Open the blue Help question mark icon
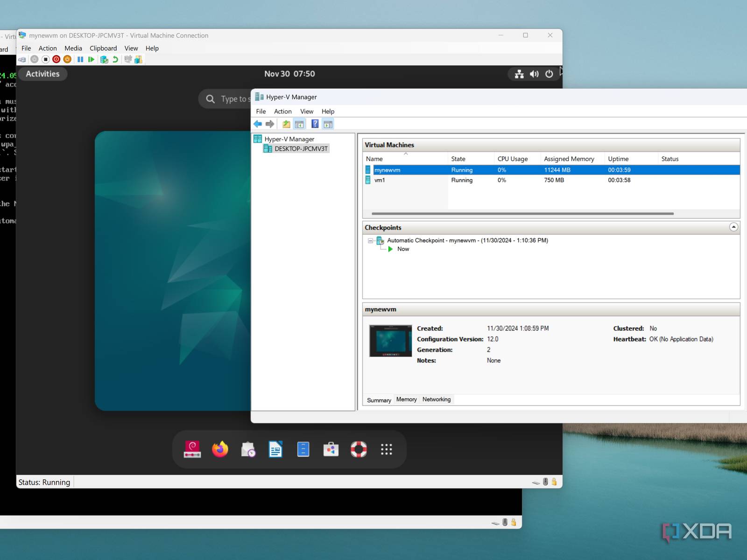The height and width of the screenshot is (560, 747). pos(315,124)
